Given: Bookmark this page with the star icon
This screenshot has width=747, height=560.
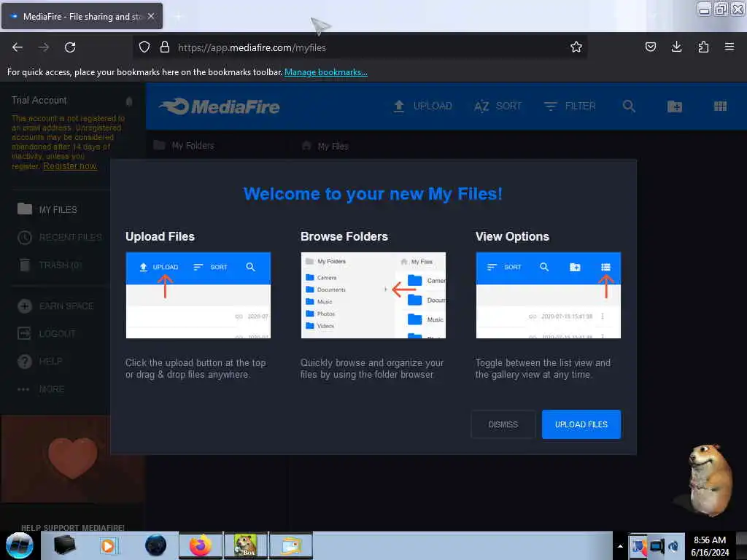Looking at the screenshot, I should [x=576, y=47].
